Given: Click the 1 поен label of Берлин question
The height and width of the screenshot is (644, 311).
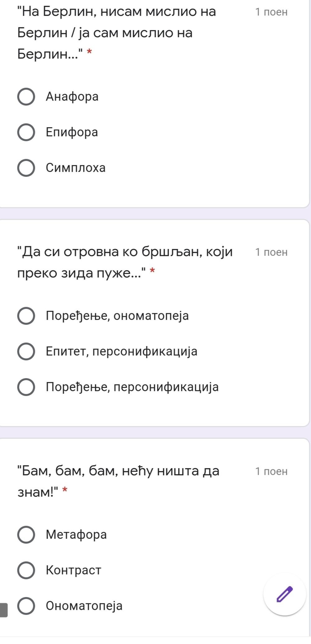Looking at the screenshot, I should coord(271,12).
